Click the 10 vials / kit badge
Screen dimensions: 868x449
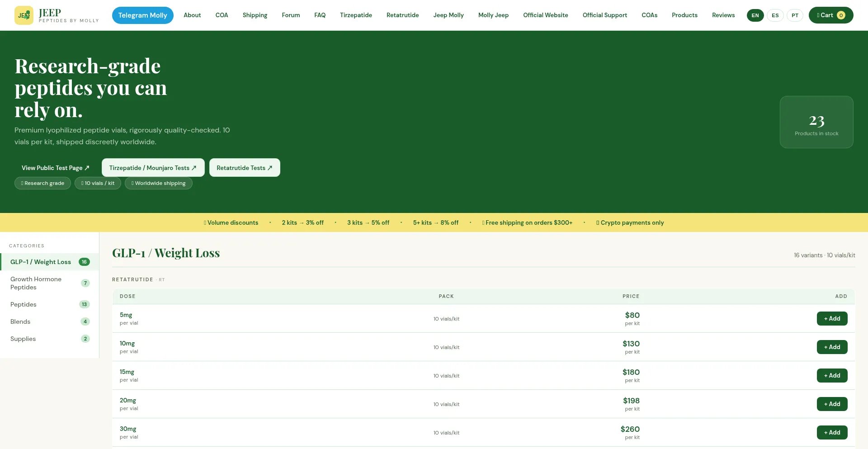pos(98,183)
